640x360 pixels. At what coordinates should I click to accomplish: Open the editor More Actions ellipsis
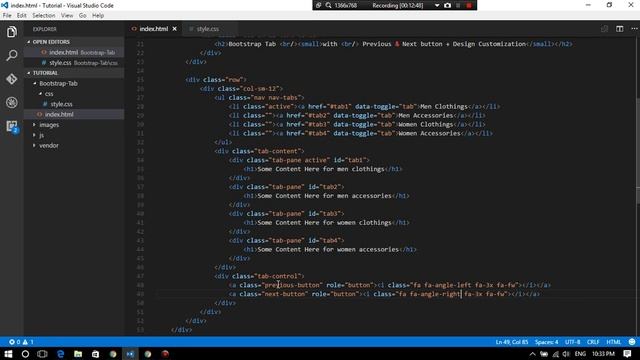pyautogui.click(x=634, y=29)
